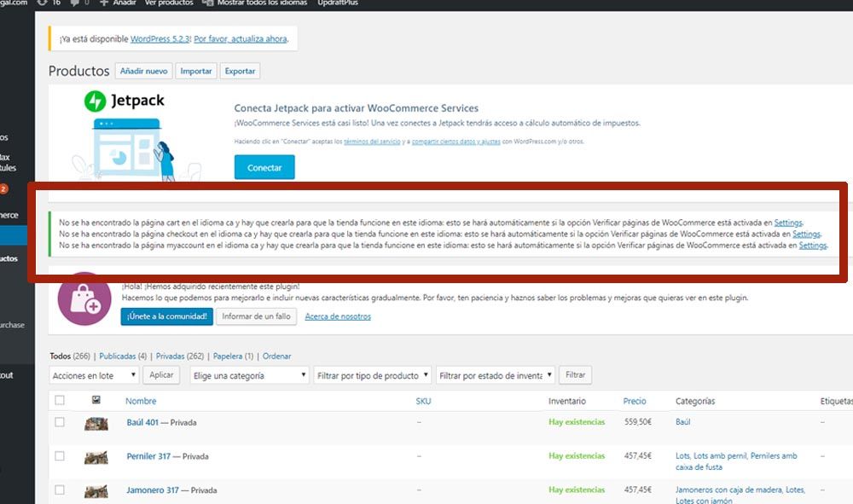
Task: Click the Categorías column header
Action: pyautogui.click(x=695, y=401)
